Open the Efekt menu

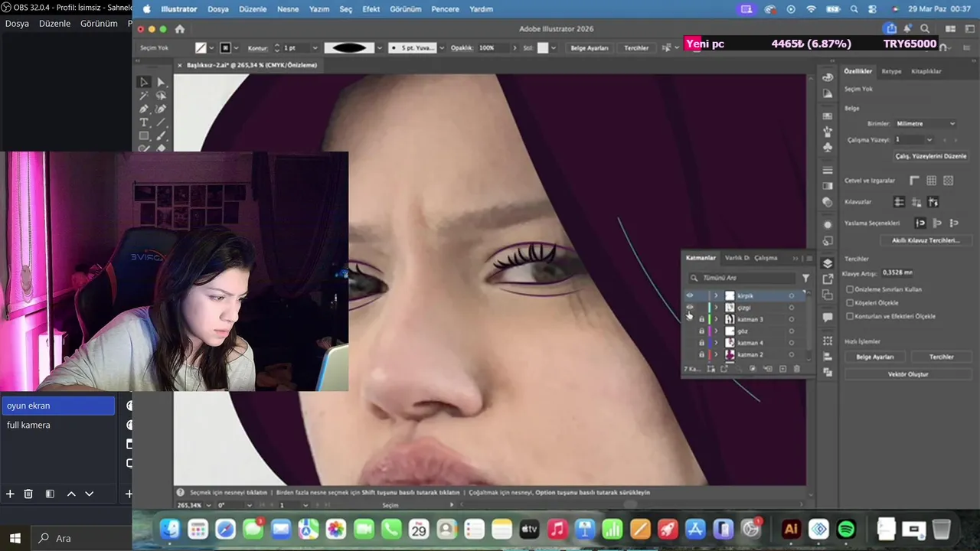(x=371, y=9)
